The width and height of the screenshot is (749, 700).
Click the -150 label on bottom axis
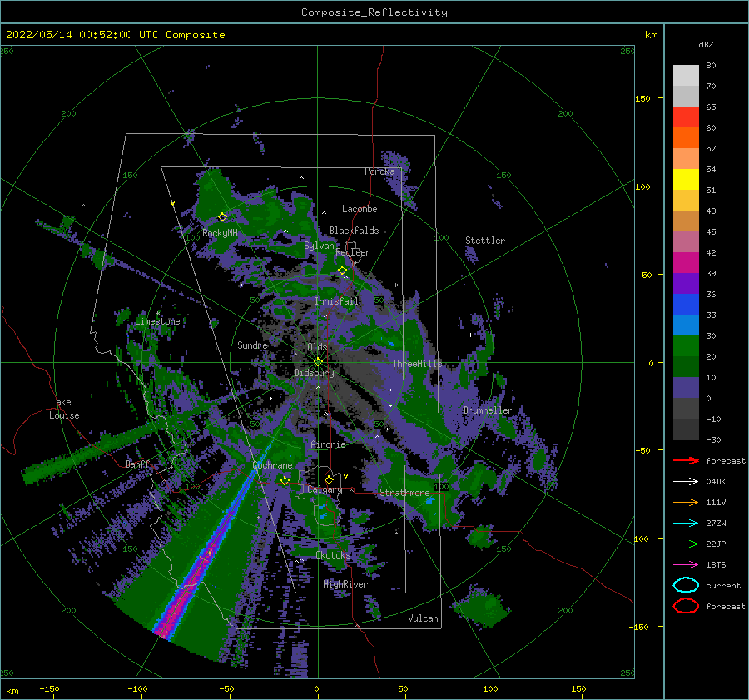49,688
